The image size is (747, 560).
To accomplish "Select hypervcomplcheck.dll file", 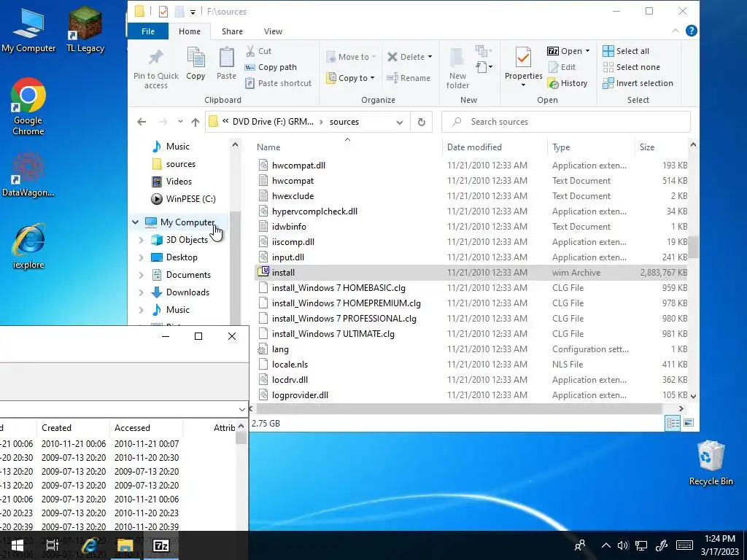I will [472, 211].
